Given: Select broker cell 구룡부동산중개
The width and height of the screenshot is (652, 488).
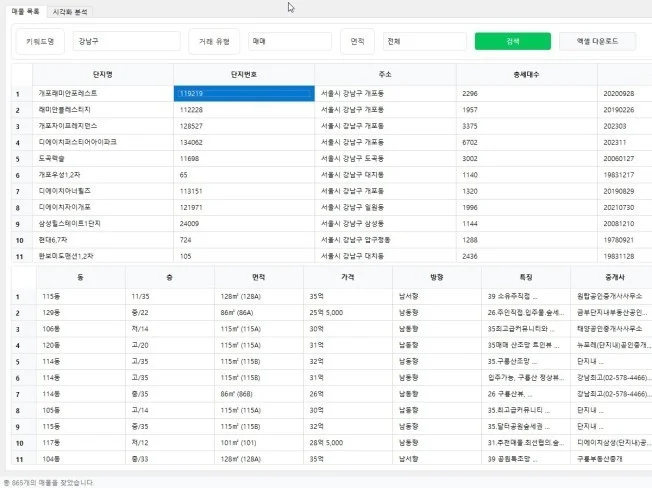Looking at the screenshot, I should pos(611,458).
